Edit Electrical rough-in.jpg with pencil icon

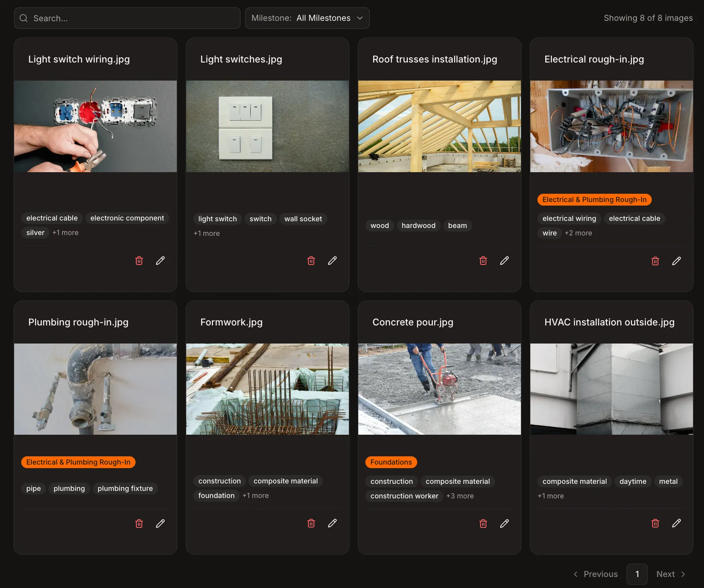[x=676, y=261]
